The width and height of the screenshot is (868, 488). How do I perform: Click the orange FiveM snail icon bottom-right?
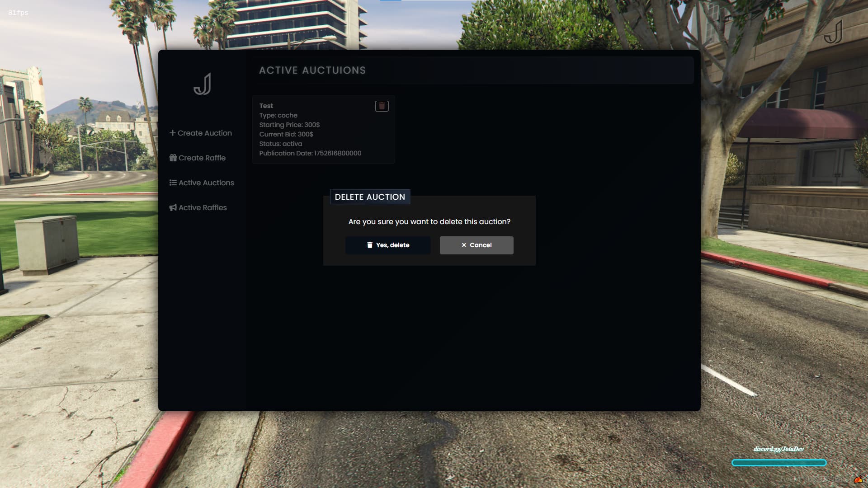(858, 479)
